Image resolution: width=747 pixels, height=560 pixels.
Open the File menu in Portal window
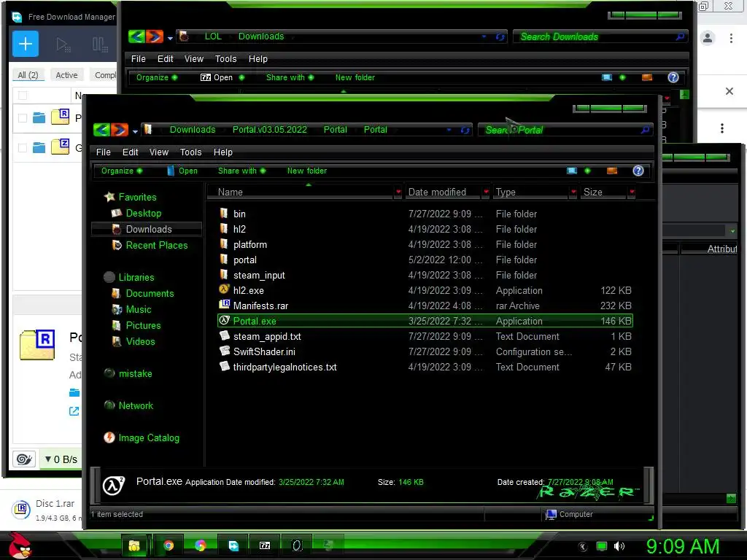[x=104, y=152]
